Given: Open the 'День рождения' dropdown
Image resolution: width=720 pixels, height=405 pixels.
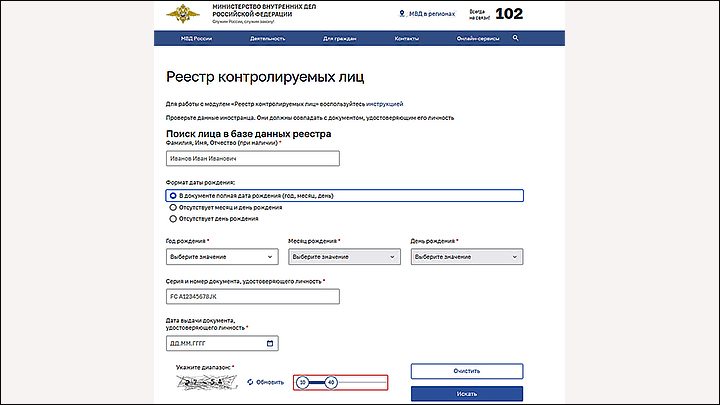Looking at the screenshot, I should click(466, 257).
